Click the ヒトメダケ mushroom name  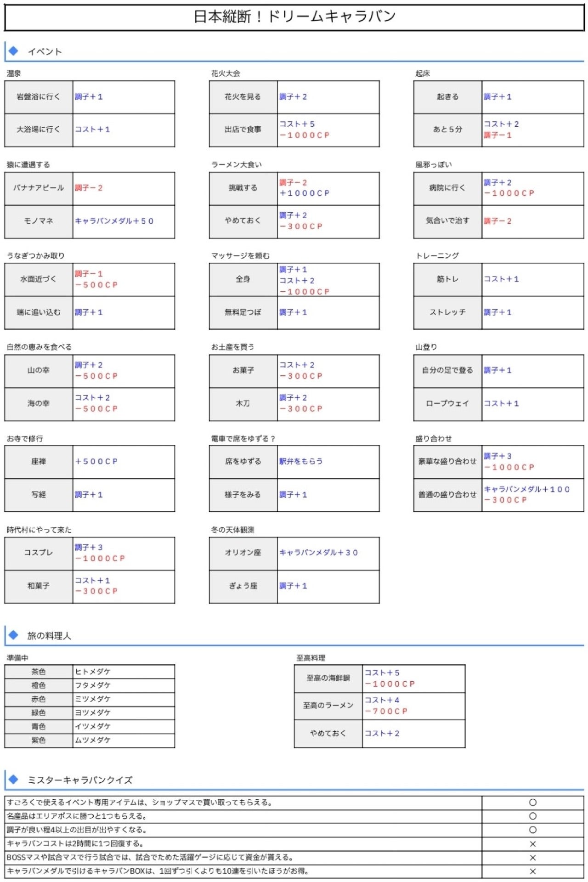[93, 672]
